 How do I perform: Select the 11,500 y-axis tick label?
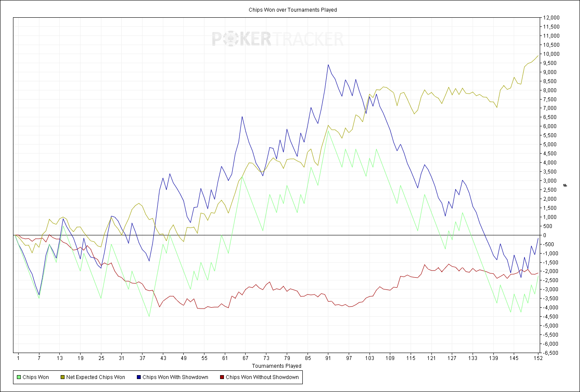(551, 27)
